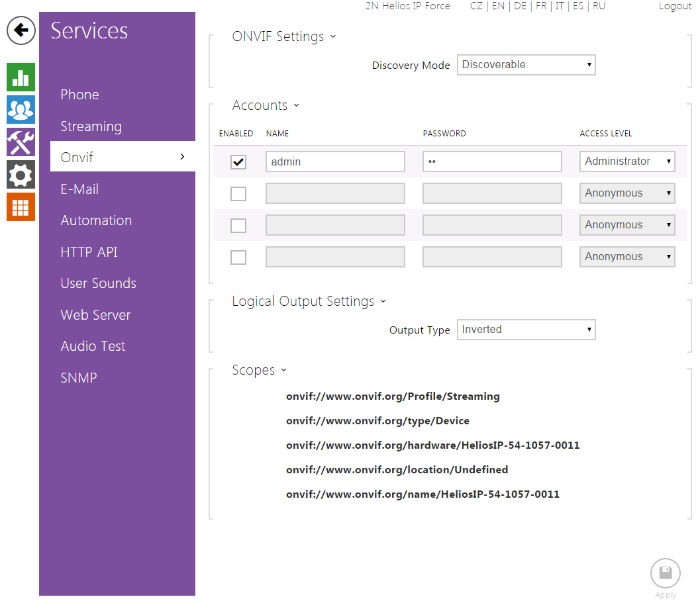Open the orange grid icon
Image resolution: width=700 pixels, height=603 pixels.
21,207
